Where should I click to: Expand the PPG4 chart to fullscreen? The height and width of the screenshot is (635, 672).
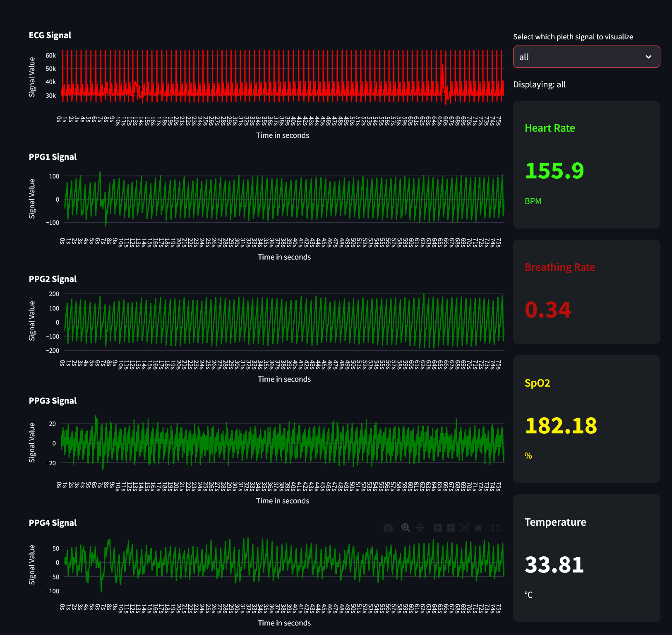(495, 528)
